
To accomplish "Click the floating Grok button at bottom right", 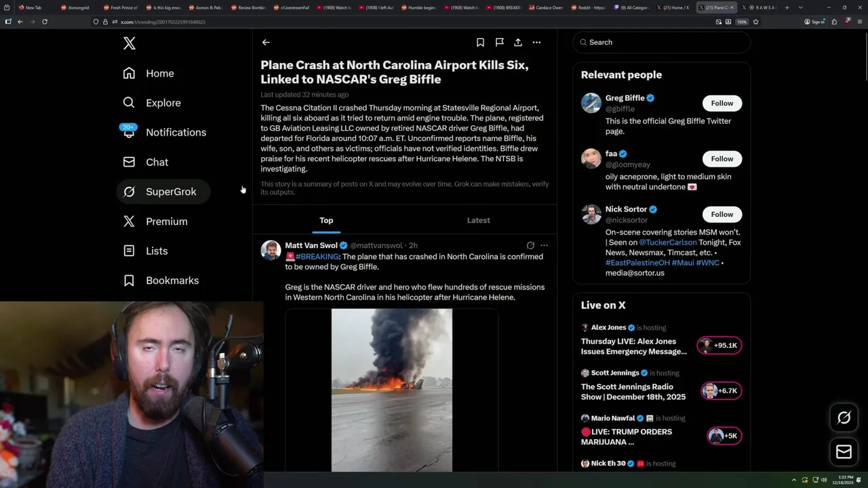I will (844, 418).
